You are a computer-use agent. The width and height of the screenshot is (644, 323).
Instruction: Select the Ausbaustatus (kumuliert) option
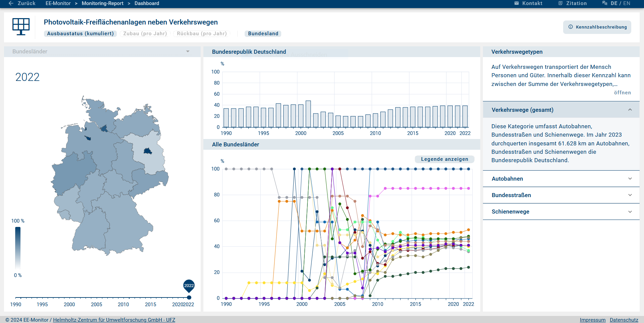click(80, 34)
